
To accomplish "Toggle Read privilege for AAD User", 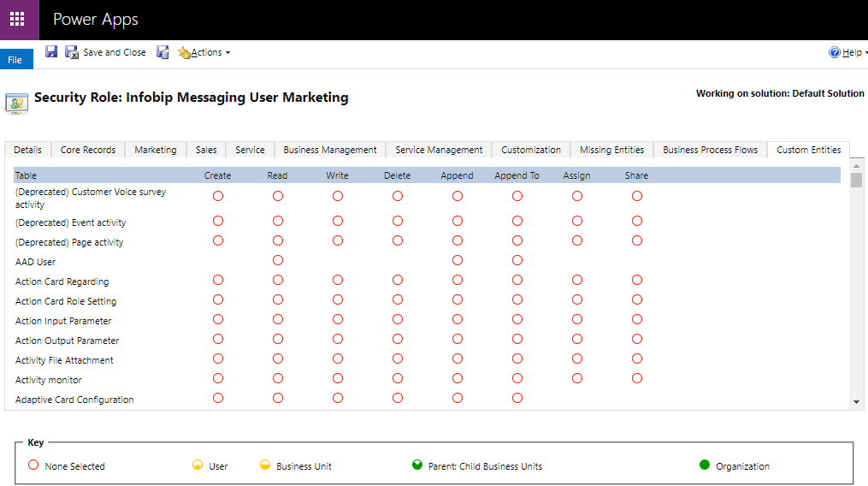I will click(278, 260).
